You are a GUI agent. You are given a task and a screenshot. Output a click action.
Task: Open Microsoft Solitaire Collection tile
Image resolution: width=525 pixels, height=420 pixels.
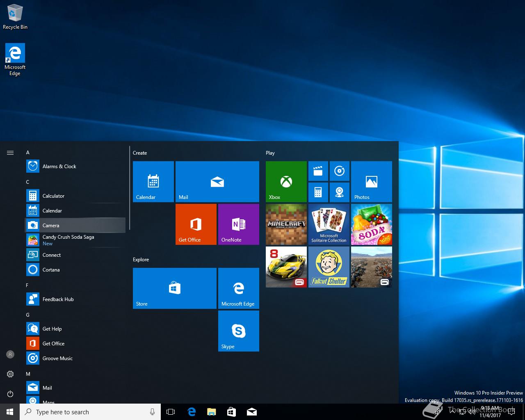[x=329, y=224]
